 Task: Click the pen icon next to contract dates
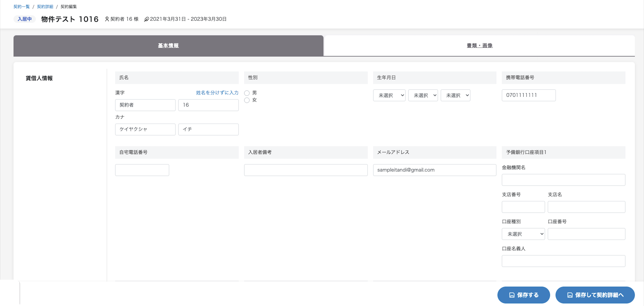click(147, 19)
